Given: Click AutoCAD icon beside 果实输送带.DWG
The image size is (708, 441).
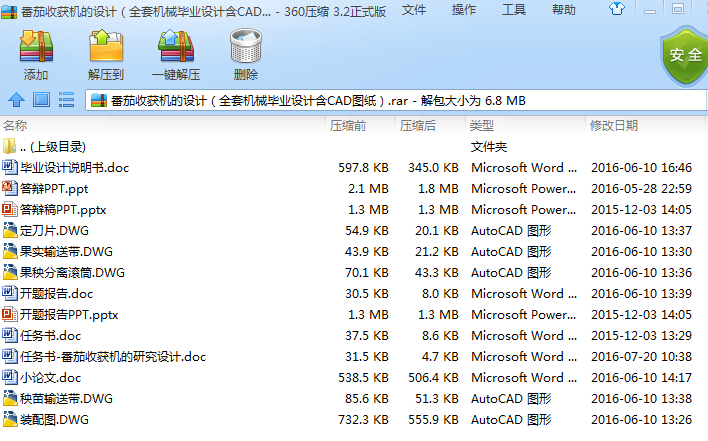Looking at the screenshot, I should click(9, 251).
